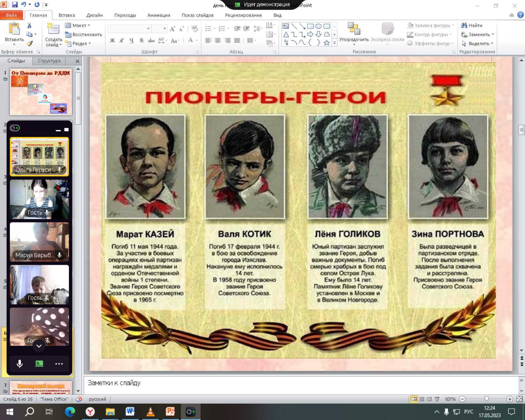Toggle bold Ж formatting
This screenshot has width=525, height=420.
[x=112, y=40]
